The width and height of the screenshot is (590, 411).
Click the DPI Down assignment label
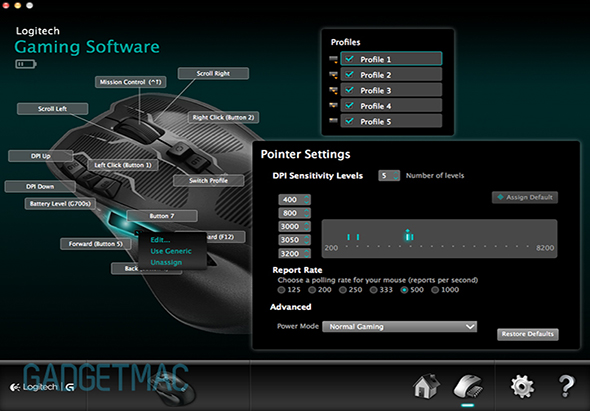tap(40, 186)
